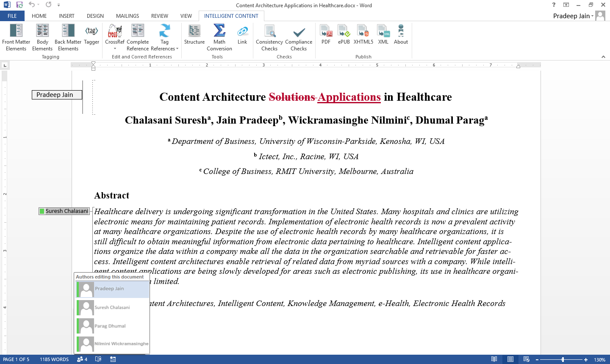Click the tab selector at ruler corner
The image size is (610, 364).
click(5, 65)
